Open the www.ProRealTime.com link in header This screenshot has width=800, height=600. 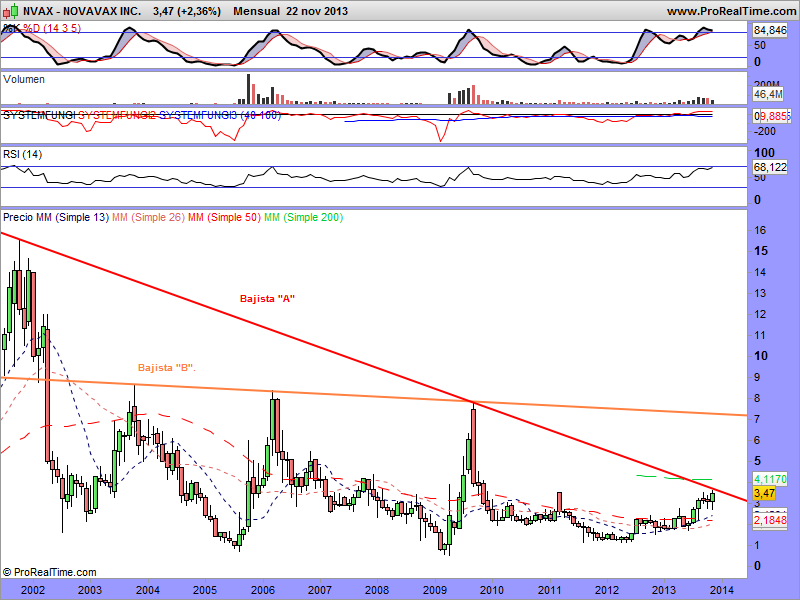(733, 11)
